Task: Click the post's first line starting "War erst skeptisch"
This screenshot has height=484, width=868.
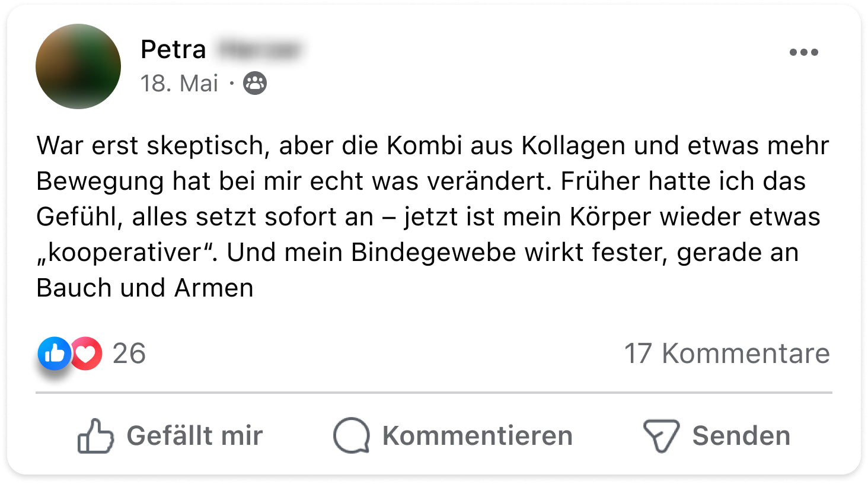Action: tap(432, 146)
